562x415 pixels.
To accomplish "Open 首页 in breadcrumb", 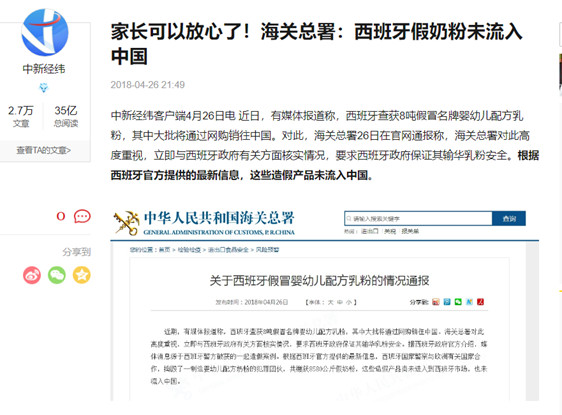I will (165, 249).
